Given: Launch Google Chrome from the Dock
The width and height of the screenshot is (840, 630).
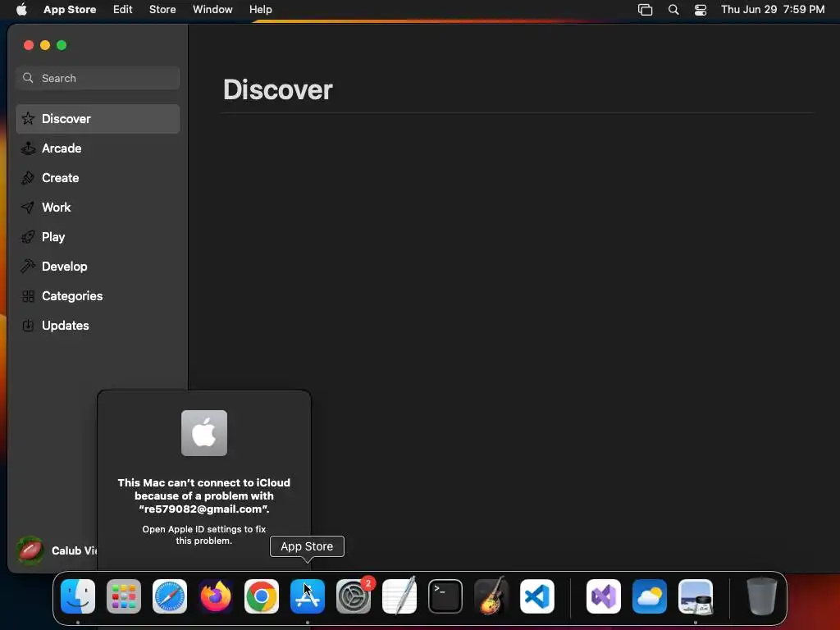Looking at the screenshot, I should click(262, 596).
